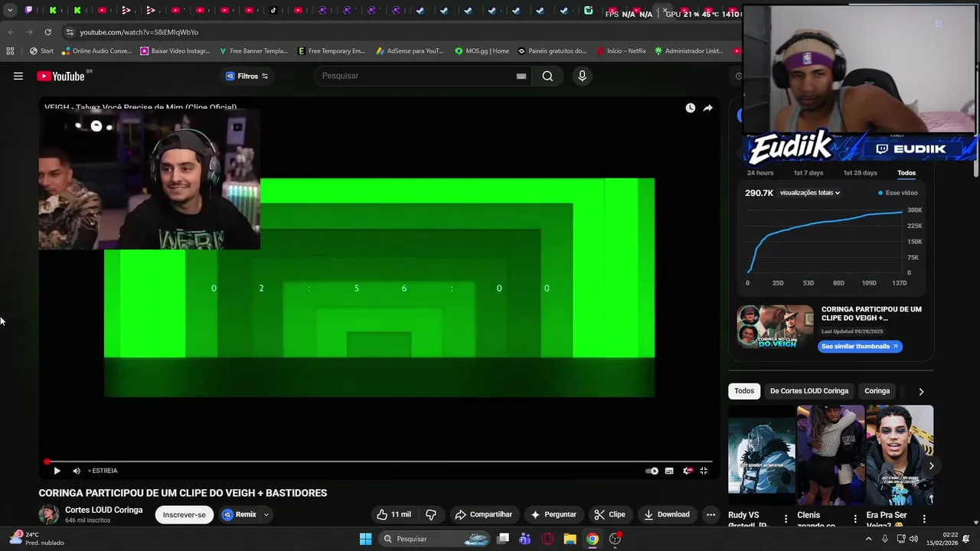Select the De Cortes LOUD Coringa chip

pos(809,391)
